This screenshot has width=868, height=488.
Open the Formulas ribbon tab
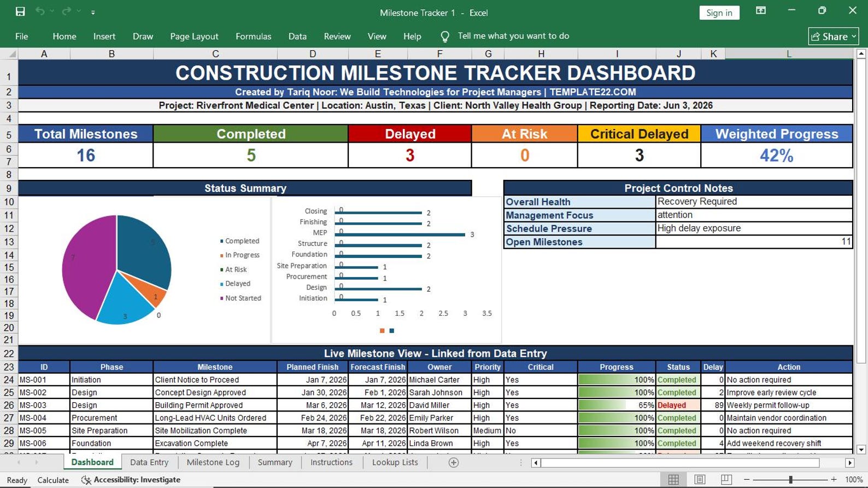[x=253, y=36]
